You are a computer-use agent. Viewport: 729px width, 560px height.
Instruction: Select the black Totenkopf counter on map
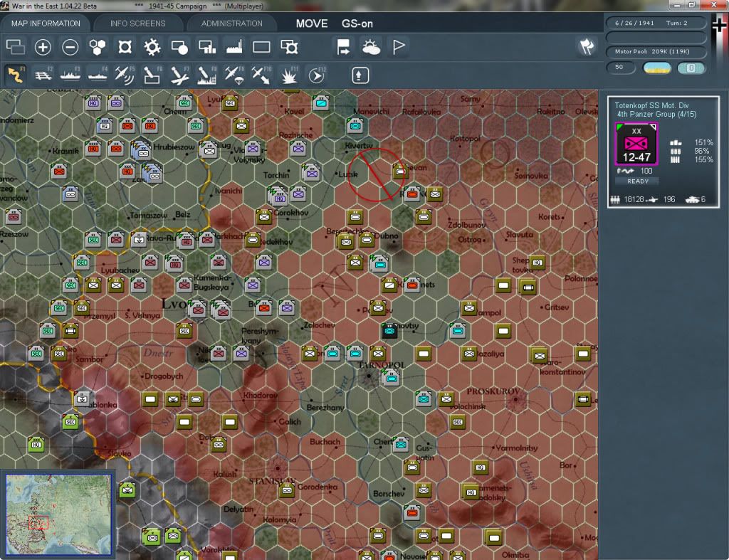389,331
